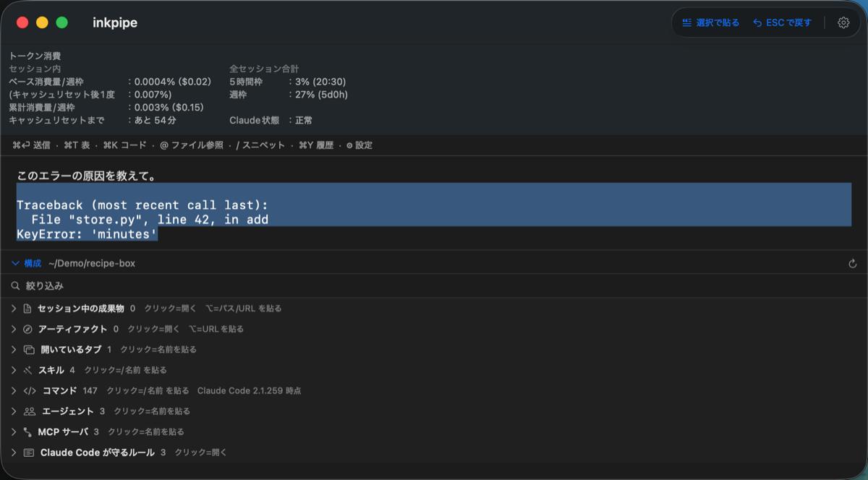Screen dimensions: 868x480
Task: Click the sparkle icon for スキル
Action: (27, 370)
